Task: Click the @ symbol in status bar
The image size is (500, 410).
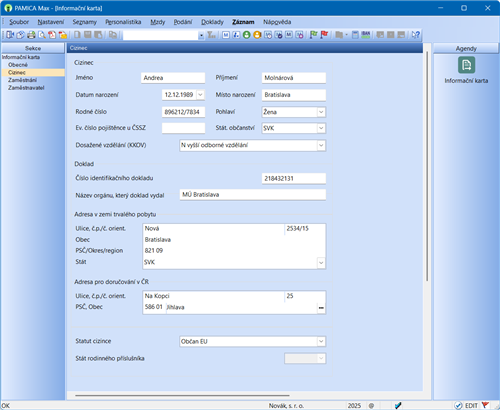Action: (x=371, y=406)
